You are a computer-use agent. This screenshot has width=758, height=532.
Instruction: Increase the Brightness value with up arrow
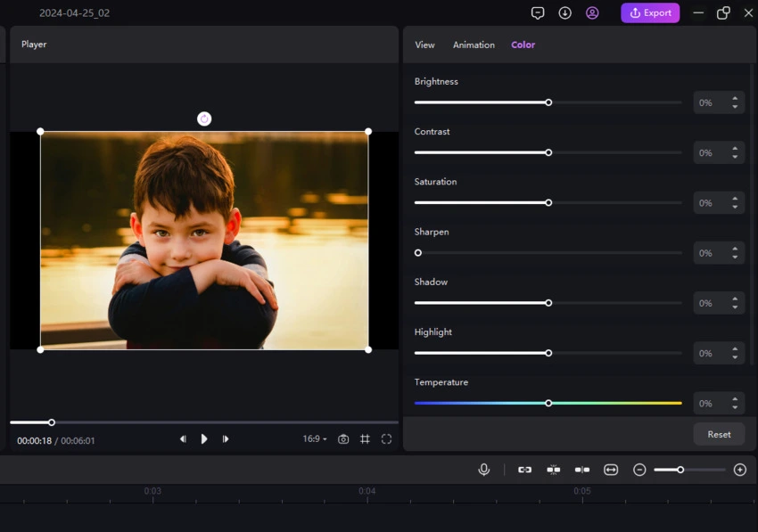click(735, 98)
